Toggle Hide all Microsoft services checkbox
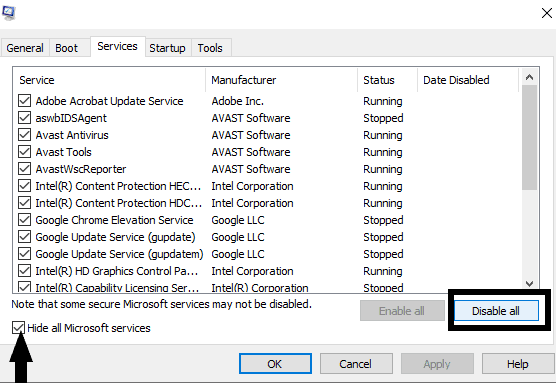This screenshot has height=383, width=556. point(18,328)
